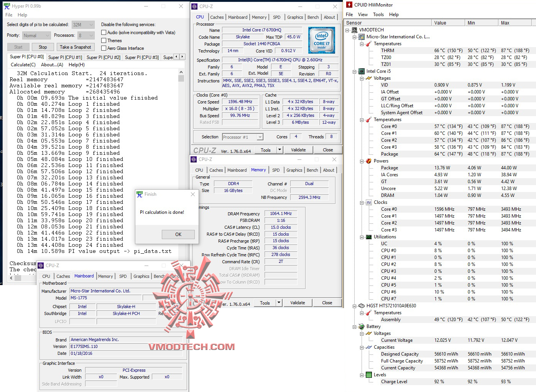Collapse the Powers node in HWMonitor

click(362, 161)
